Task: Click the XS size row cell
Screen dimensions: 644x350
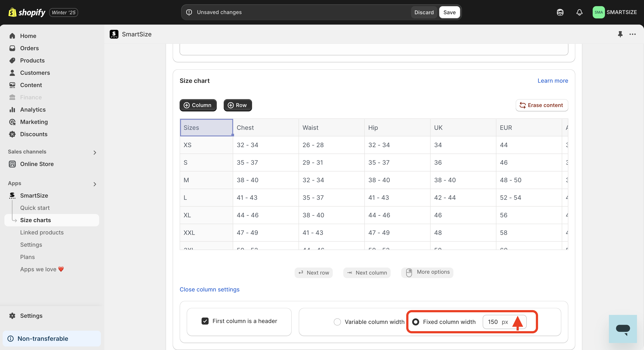Action: click(x=206, y=145)
